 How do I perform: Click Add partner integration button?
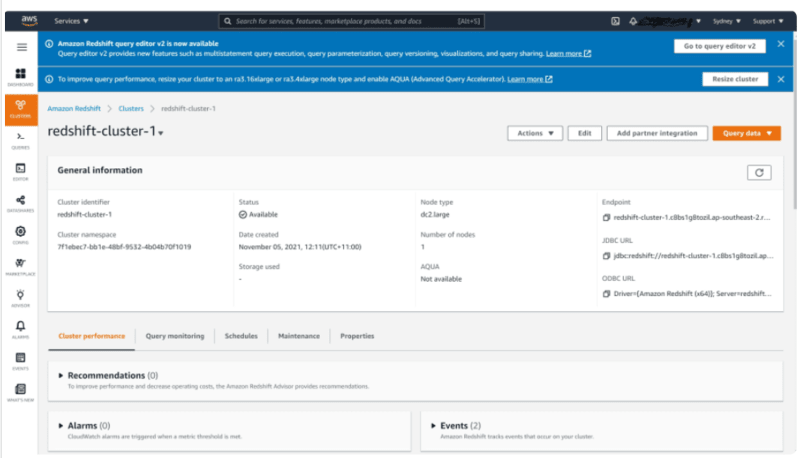coord(657,133)
